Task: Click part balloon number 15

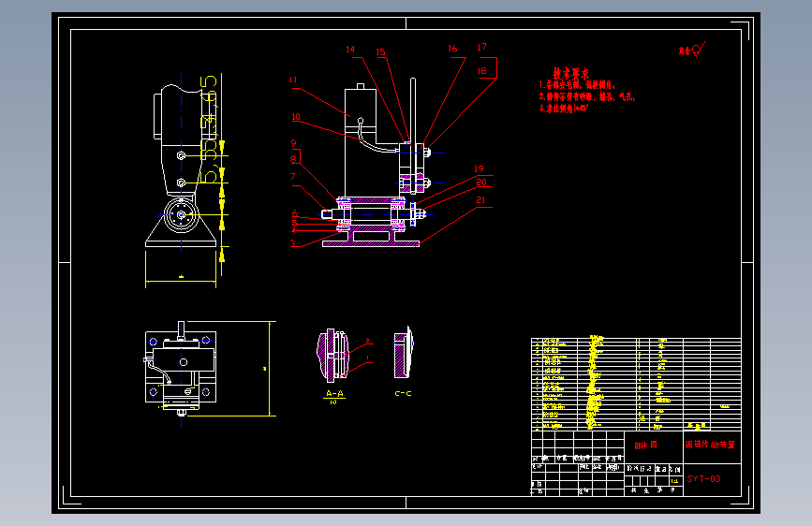Action: tap(380, 52)
